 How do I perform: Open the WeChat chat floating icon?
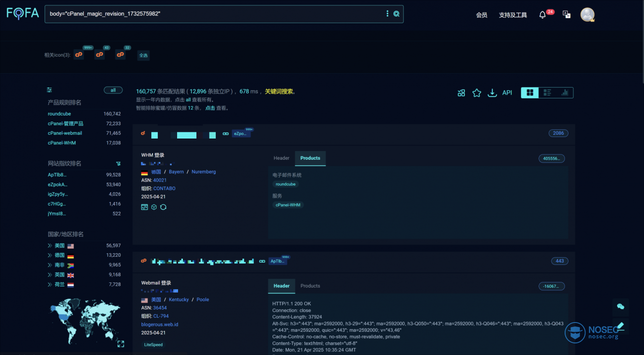click(x=621, y=307)
